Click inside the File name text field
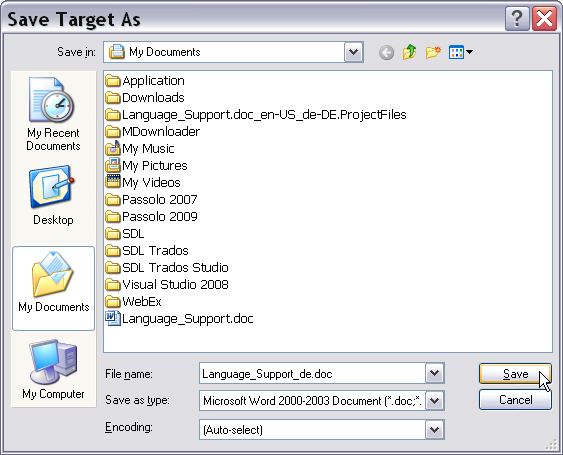This screenshot has width=563, height=455. click(312, 373)
